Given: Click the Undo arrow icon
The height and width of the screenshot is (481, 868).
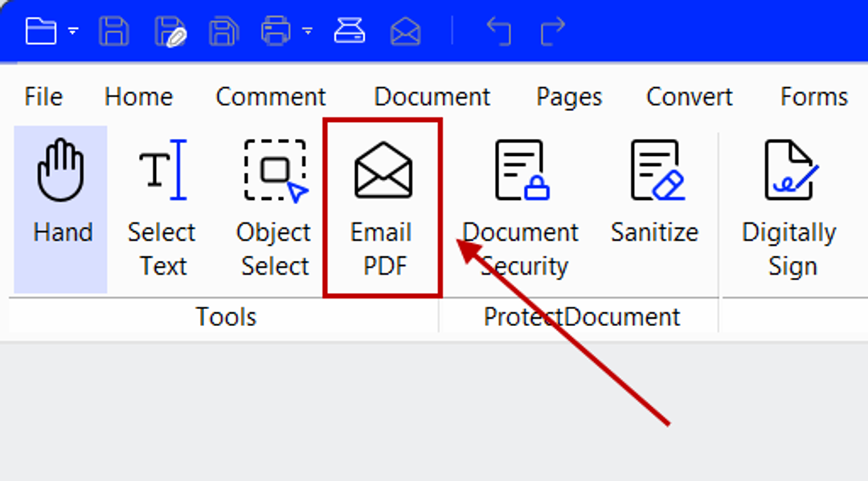Looking at the screenshot, I should [x=498, y=31].
